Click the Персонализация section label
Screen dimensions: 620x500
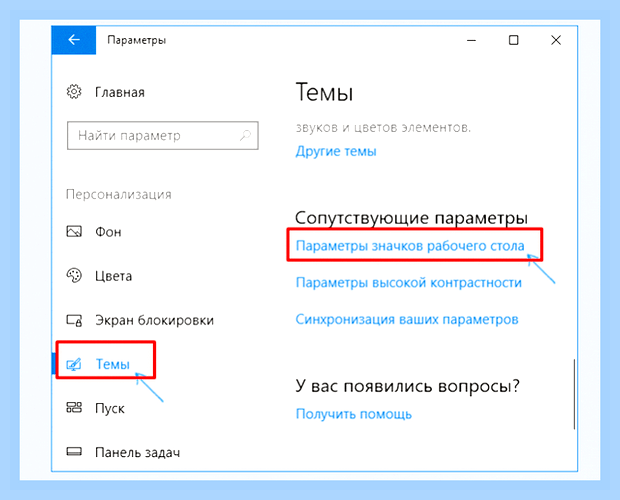(119, 194)
